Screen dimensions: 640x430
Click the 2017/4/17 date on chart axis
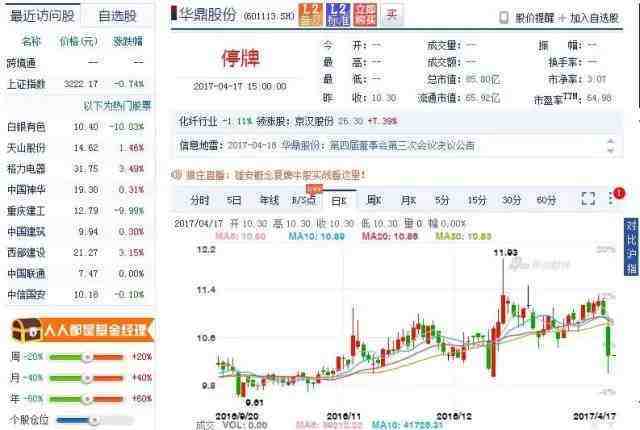coord(594,417)
